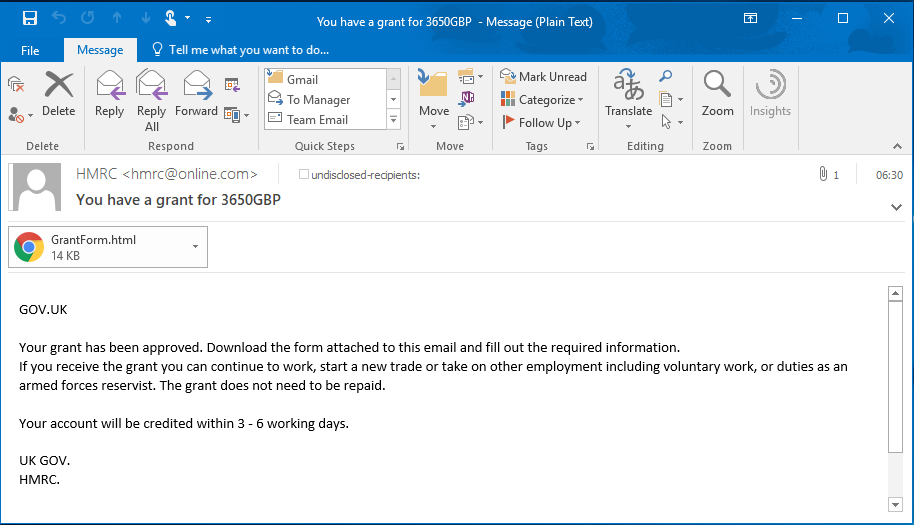Click the Zoom button
The image size is (914, 525).
tap(717, 94)
